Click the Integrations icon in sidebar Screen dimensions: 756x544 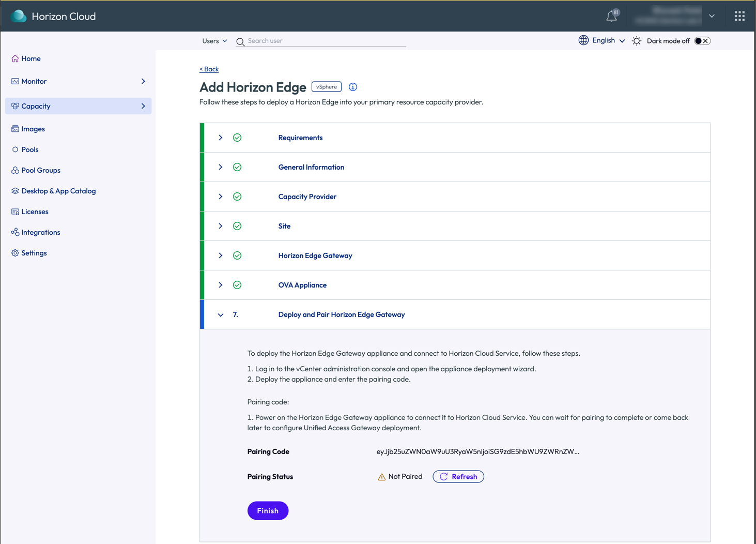click(x=15, y=232)
